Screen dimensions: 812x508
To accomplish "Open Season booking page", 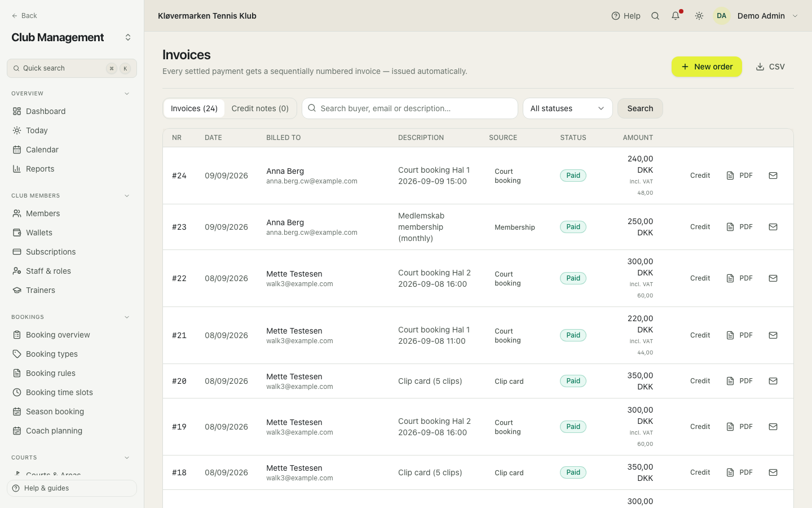I will click(x=72, y=411).
